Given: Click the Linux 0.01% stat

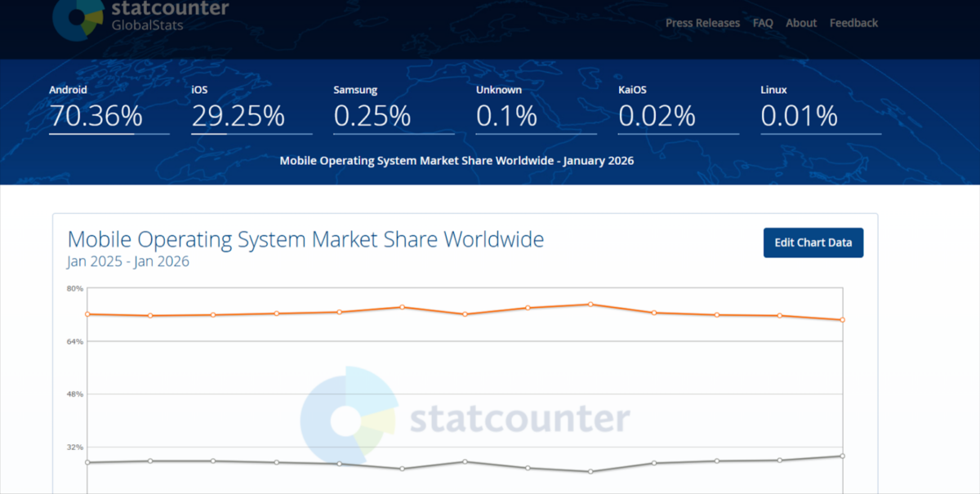Looking at the screenshot, I should [x=799, y=116].
